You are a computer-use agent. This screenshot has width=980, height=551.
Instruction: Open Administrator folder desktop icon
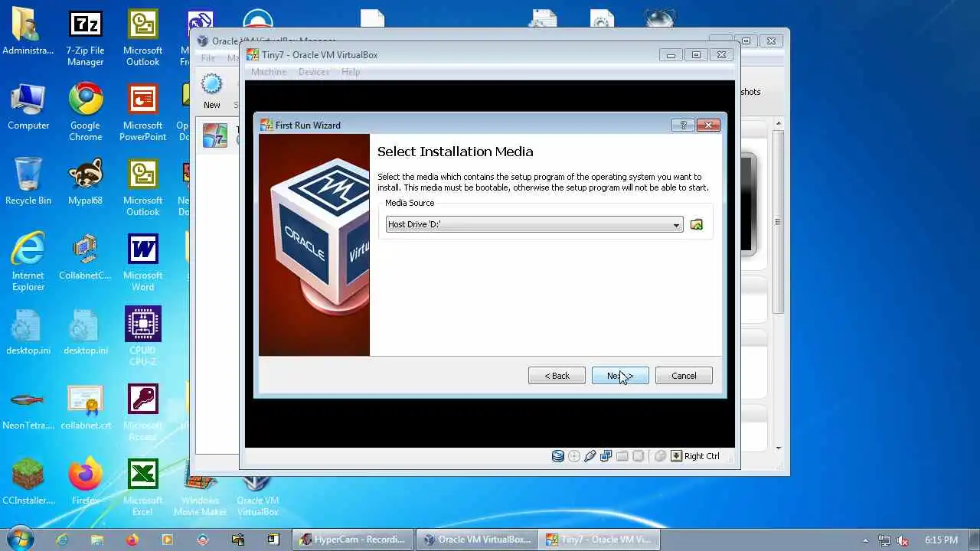(28, 32)
